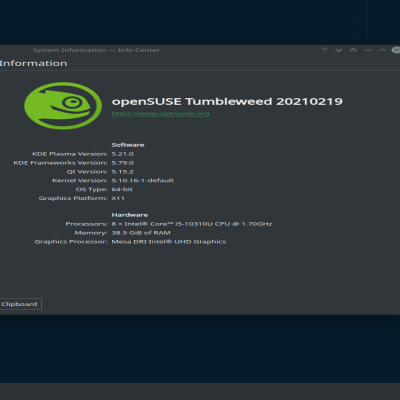400x400 pixels.
Task: Select Qt Version value 5.15.2
Action: (122, 172)
